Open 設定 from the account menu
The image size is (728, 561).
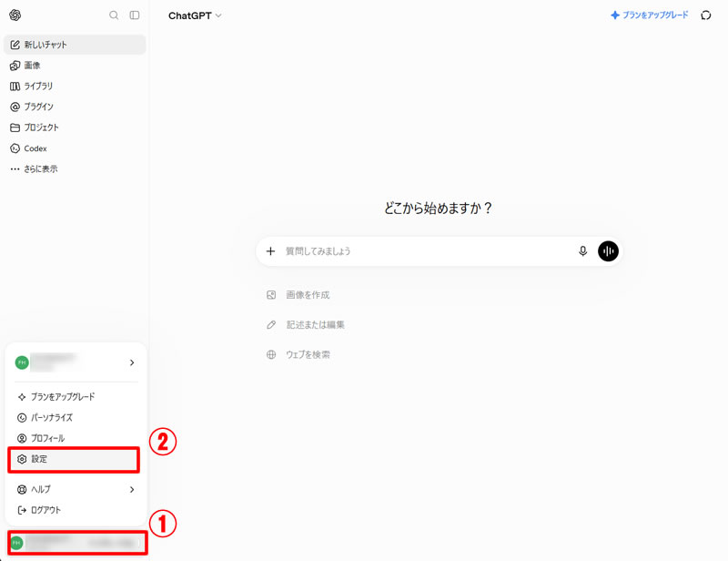(x=74, y=459)
